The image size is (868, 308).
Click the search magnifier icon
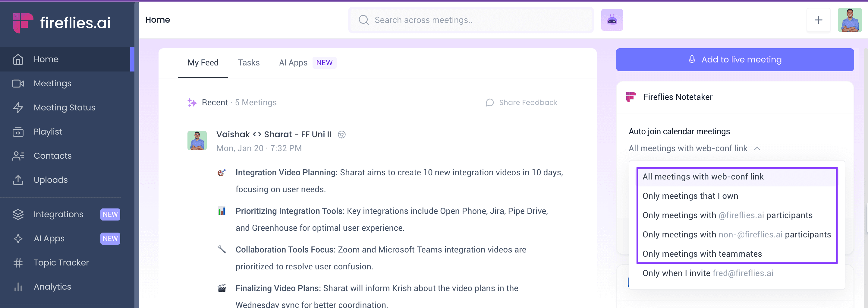click(363, 20)
